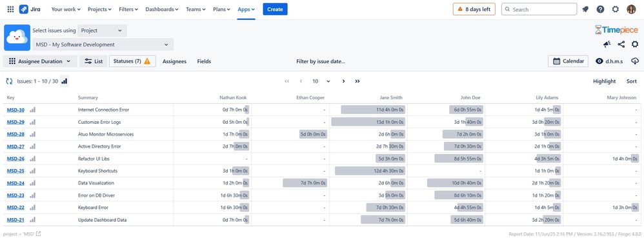The image size is (644, 238).
Task: Toggle the d.h.m.s eye display format
Action: coord(609,61)
